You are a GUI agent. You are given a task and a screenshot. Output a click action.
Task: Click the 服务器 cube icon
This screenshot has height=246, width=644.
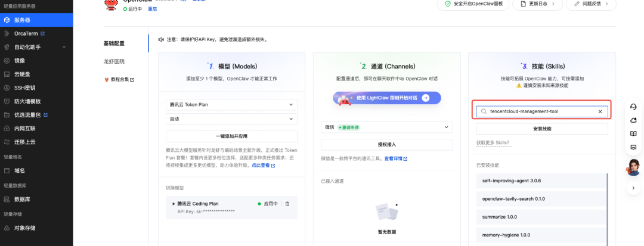tap(7, 20)
